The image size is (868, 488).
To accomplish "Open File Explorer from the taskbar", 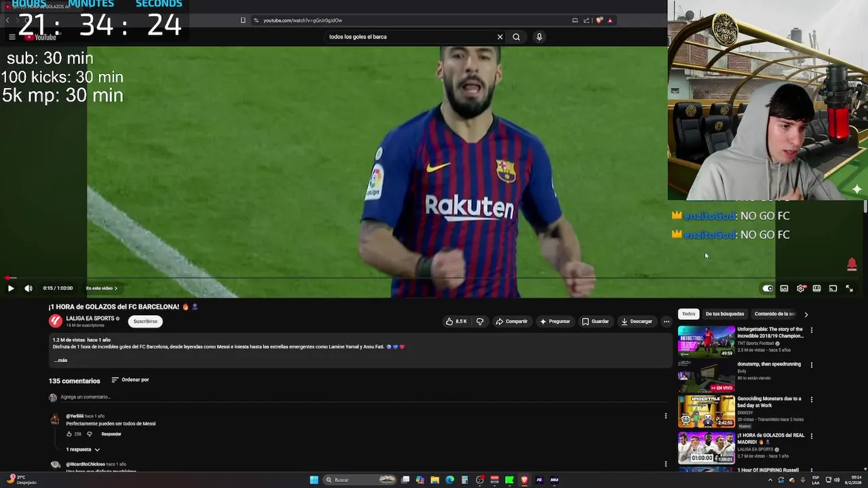I will pos(435,480).
